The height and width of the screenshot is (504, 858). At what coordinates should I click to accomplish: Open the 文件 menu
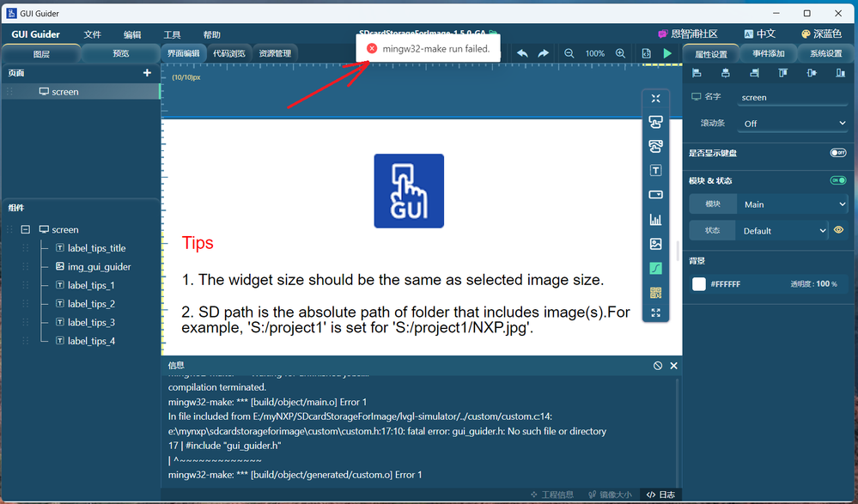tap(92, 34)
